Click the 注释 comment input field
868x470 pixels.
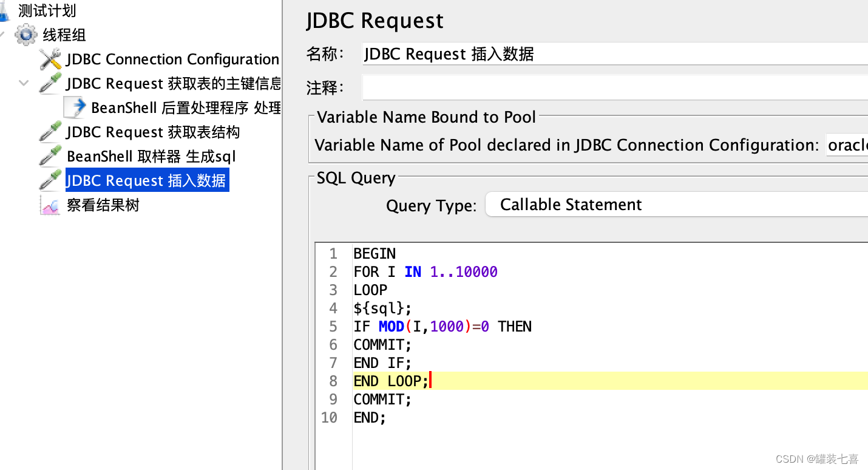[615, 87]
